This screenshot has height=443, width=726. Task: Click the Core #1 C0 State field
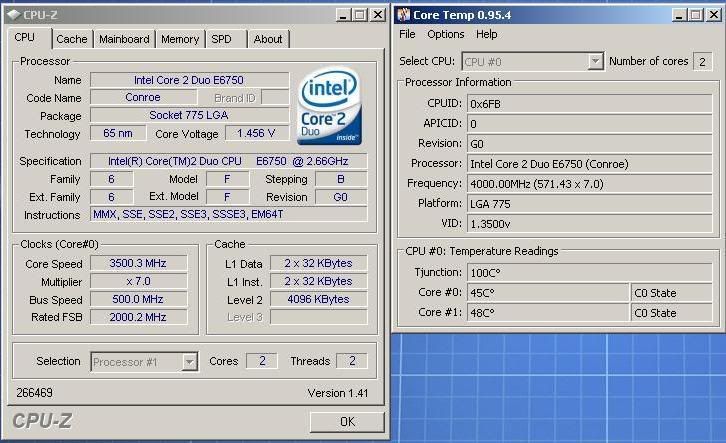coord(671,313)
